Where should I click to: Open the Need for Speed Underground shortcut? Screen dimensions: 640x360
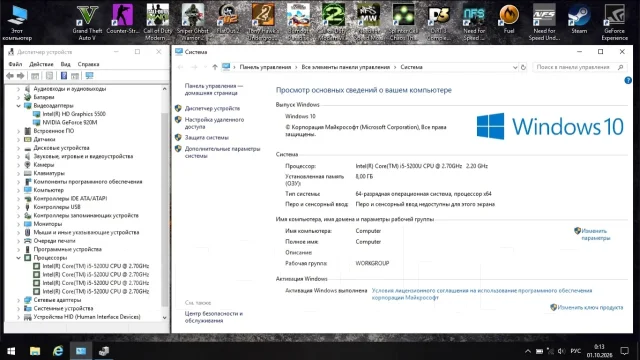pos(544,22)
